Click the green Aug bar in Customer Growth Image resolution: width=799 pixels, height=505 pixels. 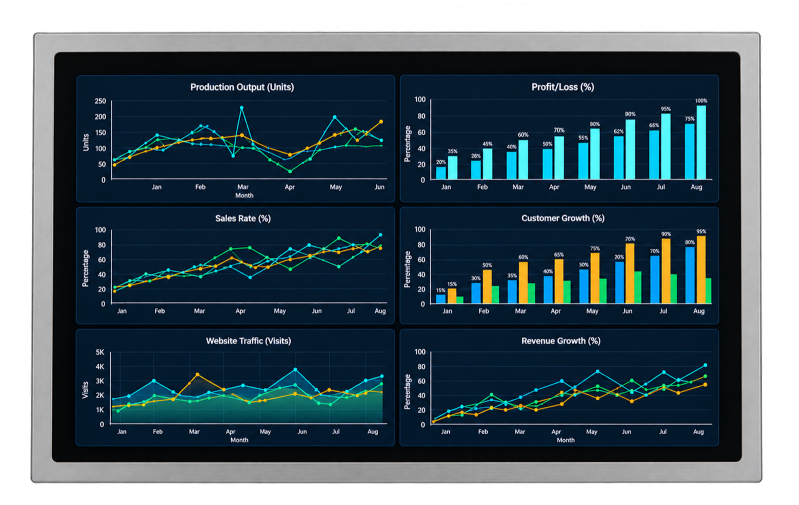pyautogui.click(x=708, y=290)
